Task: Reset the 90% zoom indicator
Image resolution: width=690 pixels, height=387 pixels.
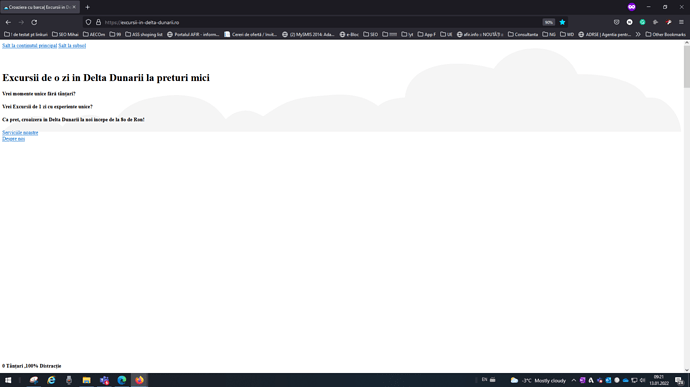Action: (x=548, y=22)
